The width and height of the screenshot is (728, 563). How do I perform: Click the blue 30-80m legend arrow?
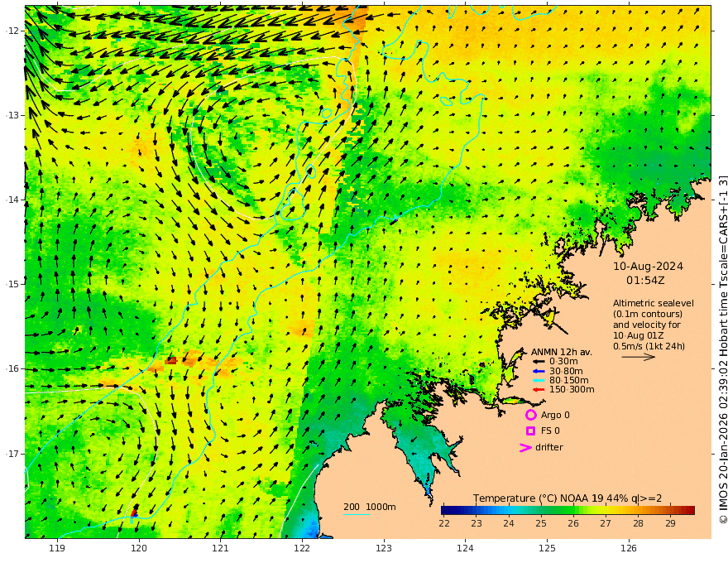(x=538, y=371)
